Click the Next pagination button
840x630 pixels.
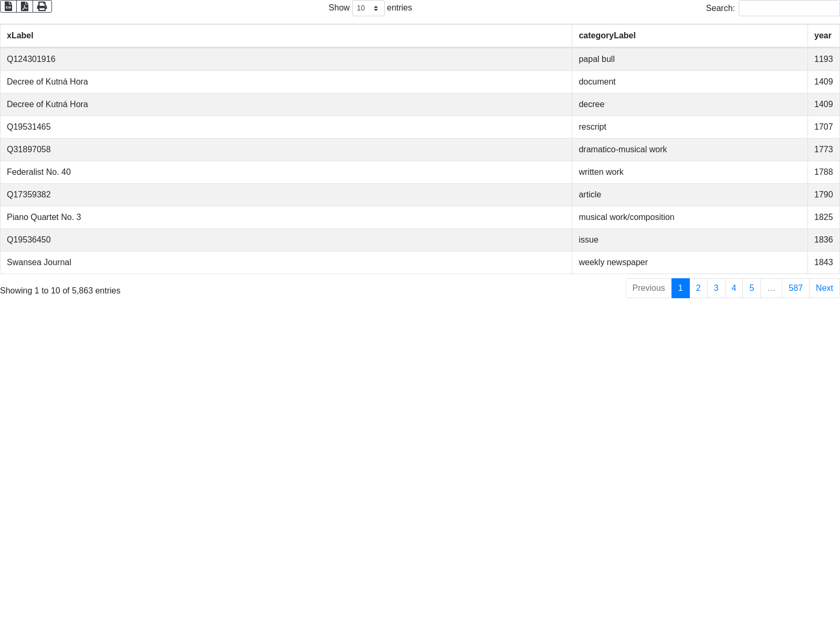pos(824,288)
